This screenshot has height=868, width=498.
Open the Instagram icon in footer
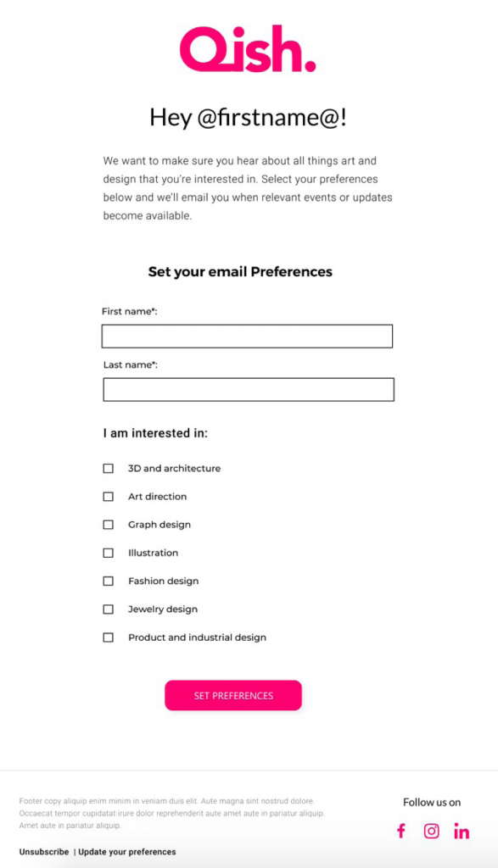click(x=432, y=831)
